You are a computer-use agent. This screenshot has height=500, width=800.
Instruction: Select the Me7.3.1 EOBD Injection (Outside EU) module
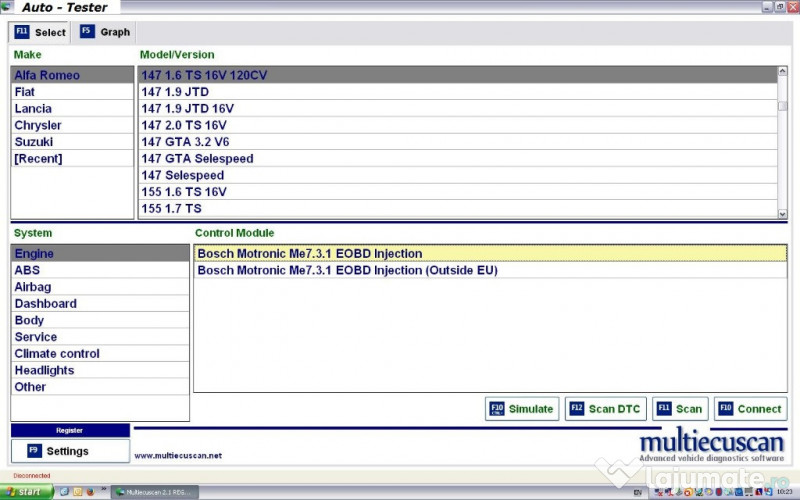490,270
